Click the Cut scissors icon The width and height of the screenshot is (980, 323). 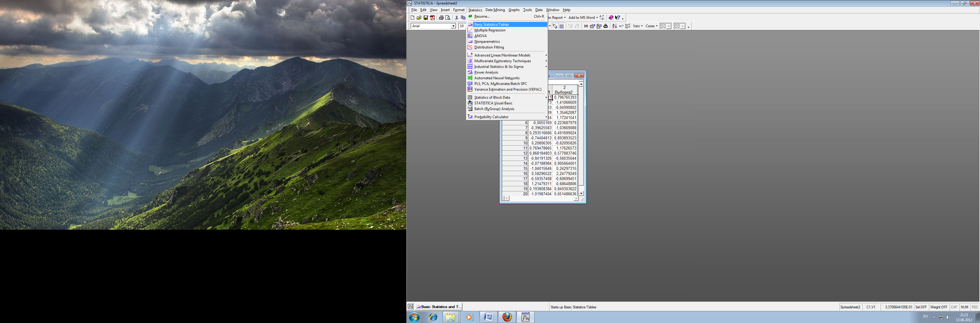457,18
